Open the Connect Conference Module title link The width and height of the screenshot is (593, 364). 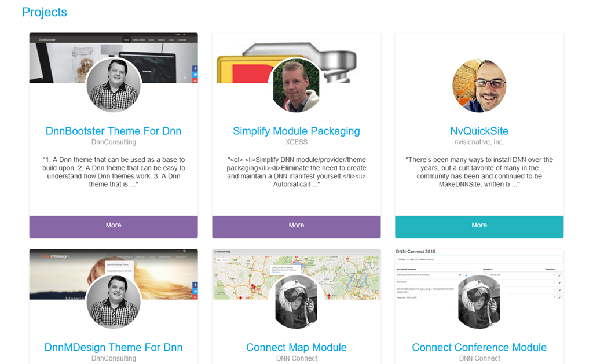click(479, 347)
